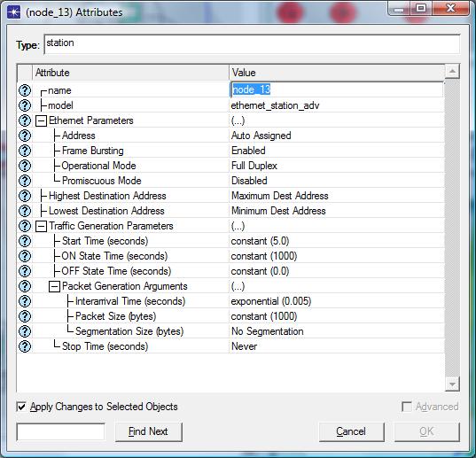The height and width of the screenshot is (458, 476).
Task: Click help icon for Interarrival Time
Action: [x=25, y=301]
